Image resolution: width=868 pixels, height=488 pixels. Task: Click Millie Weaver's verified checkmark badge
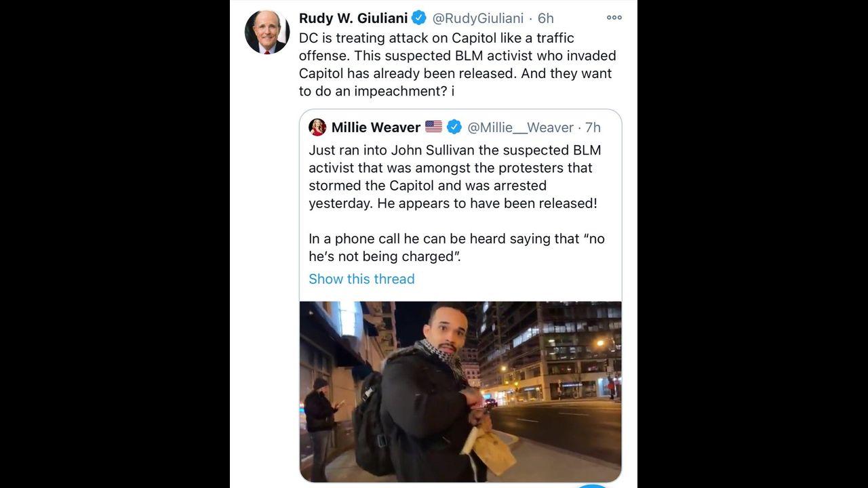pos(454,127)
